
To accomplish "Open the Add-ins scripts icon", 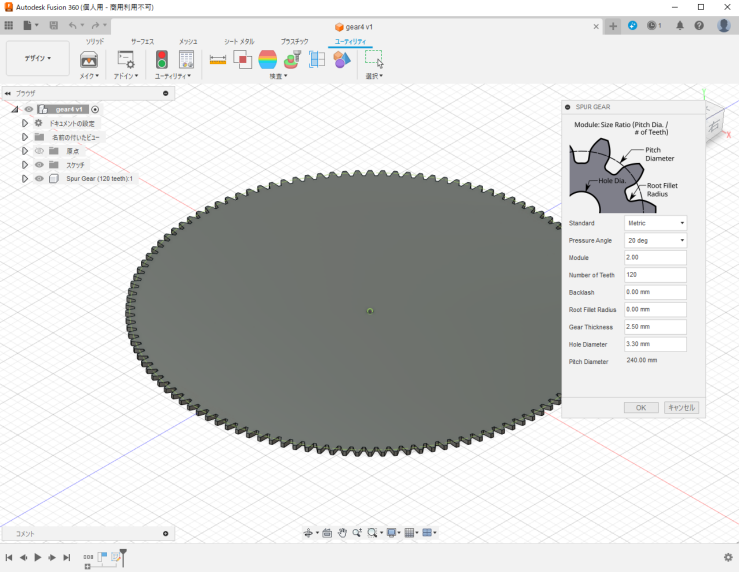I will 126,60.
